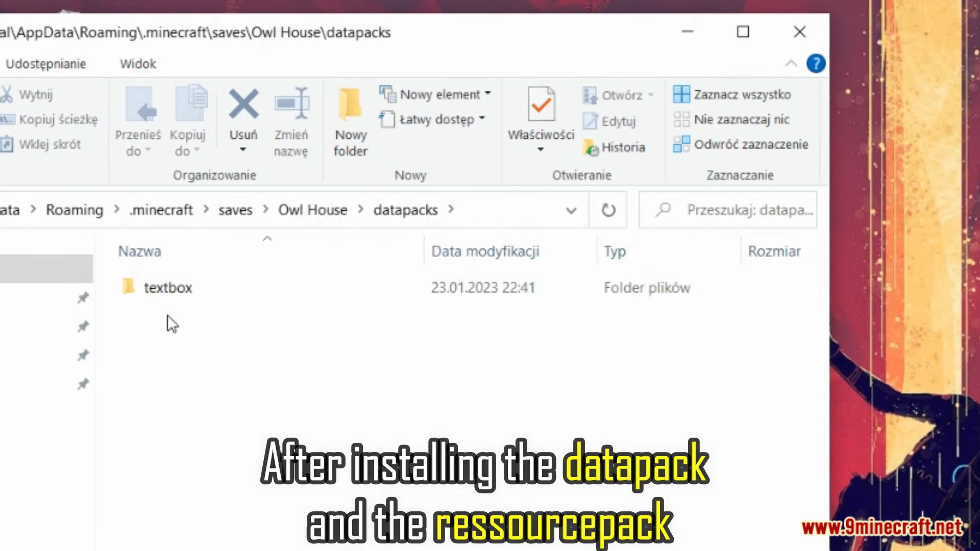980x551 pixels.
Task: Click on textbox folder
Action: 166,287
